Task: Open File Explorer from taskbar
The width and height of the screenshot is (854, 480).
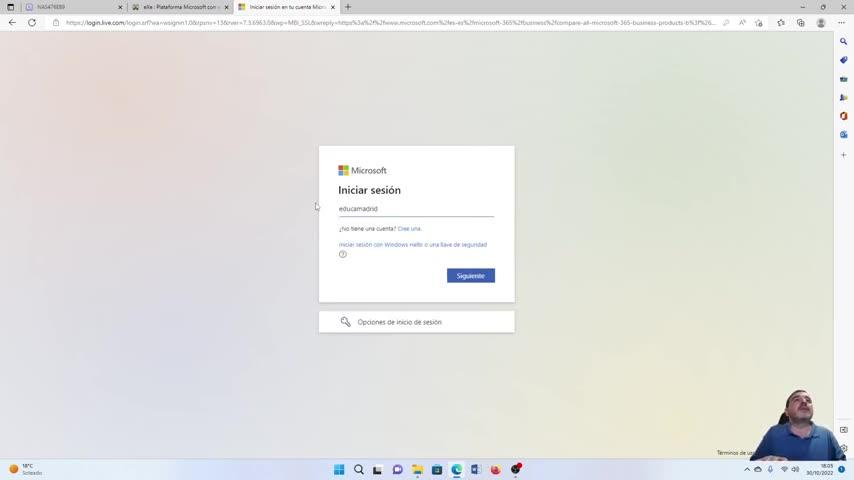Action: (417, 470)
